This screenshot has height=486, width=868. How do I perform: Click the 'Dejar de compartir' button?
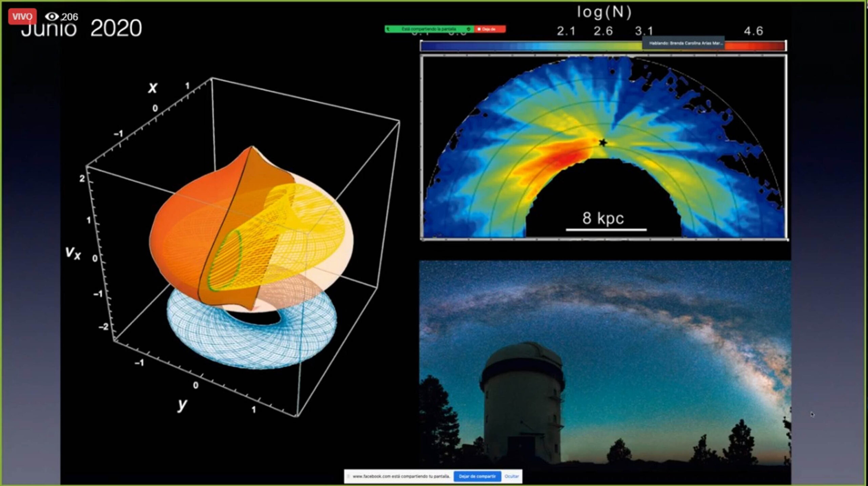click(477, 476)
